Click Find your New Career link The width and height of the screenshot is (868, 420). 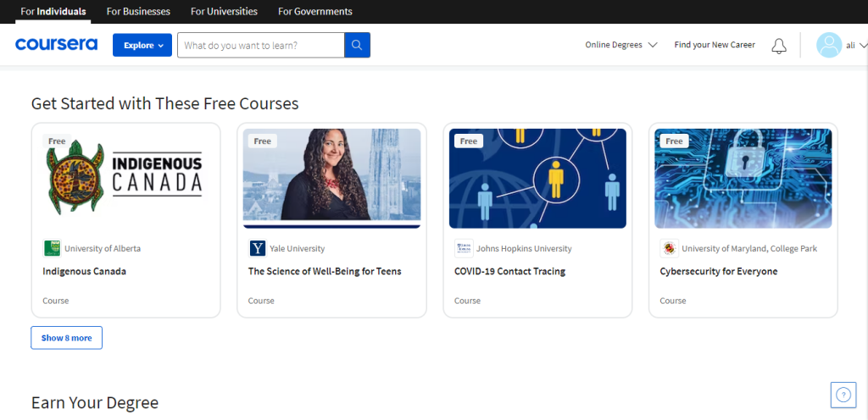coord(715,45)
